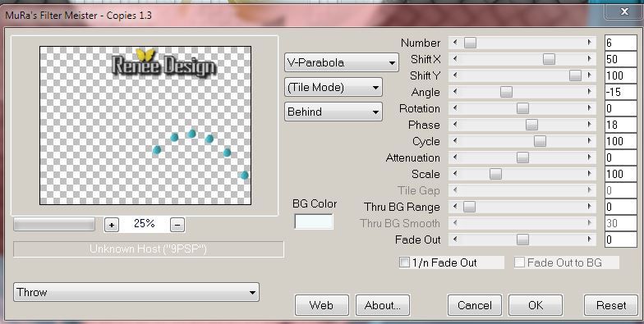This screenshot has width=644, height=324.
Task: Click the About... button
Action: 383,305
